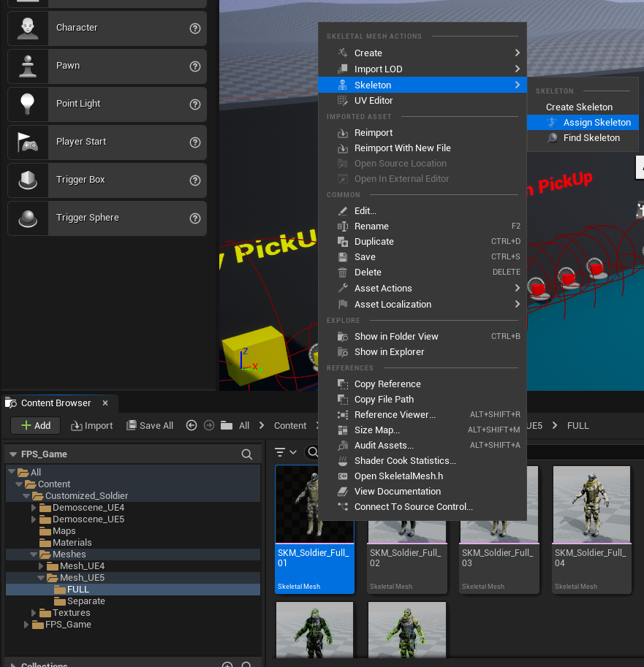Click the search icon beside FPS_Game
The width and height of the screenshot is (644, 667).
click(247, 454)
